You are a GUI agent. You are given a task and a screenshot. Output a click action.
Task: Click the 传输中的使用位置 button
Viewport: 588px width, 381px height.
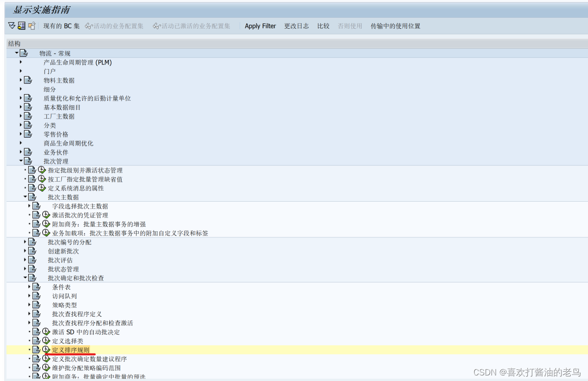pos(394,26)
